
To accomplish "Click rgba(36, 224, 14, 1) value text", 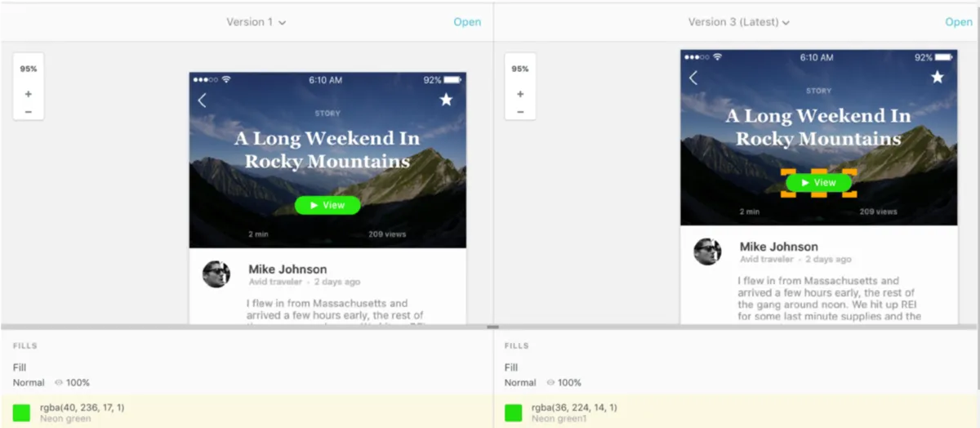I will pyautogui.click(x=574, y=407).
